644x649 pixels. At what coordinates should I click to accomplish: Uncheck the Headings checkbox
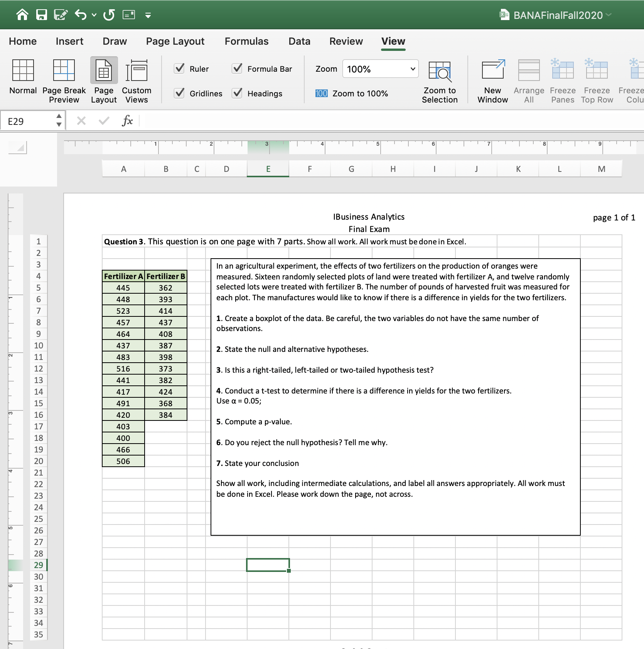(x=237, y=93)
